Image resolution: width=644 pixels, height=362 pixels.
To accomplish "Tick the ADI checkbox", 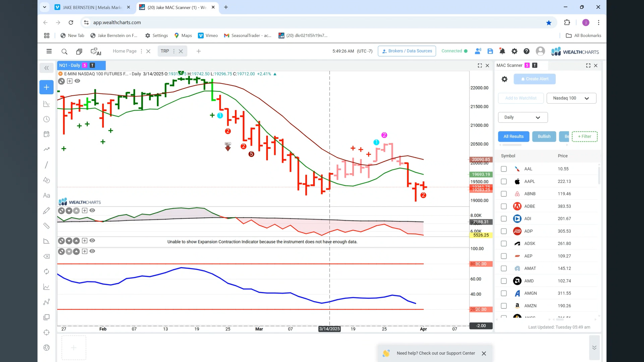I will 504,219.
